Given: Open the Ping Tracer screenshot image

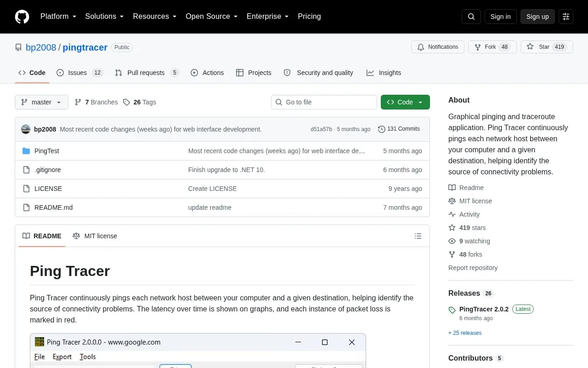Looking at the screenshot, I should tap(198, 351).
